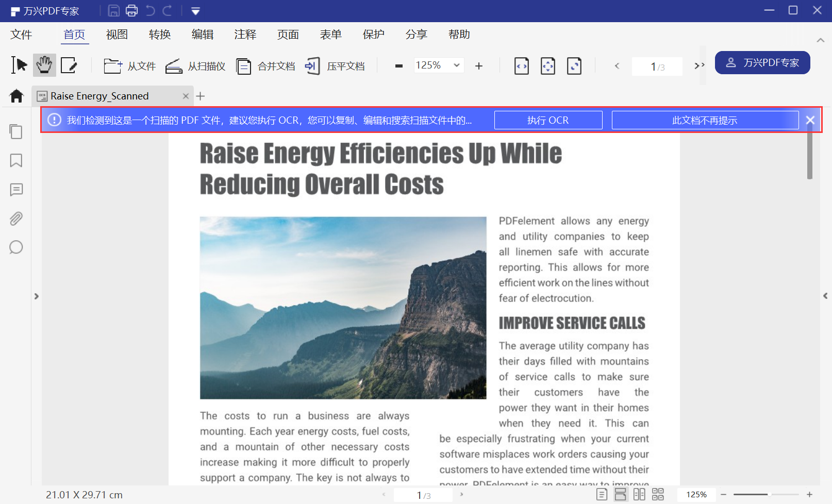832x504 pixels.
Task: Switch to single page view mode
Action: 602,495
